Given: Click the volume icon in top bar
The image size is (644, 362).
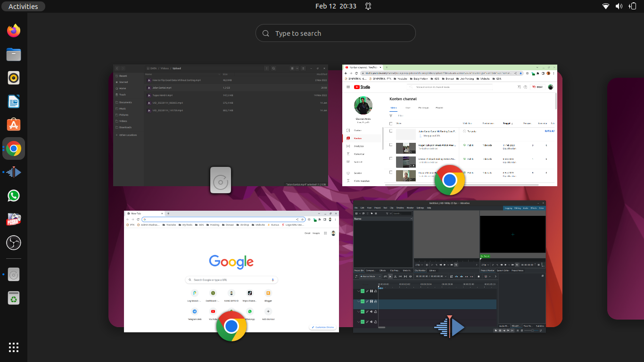Looking at the screenshot, I should click(x=619, y=6).
